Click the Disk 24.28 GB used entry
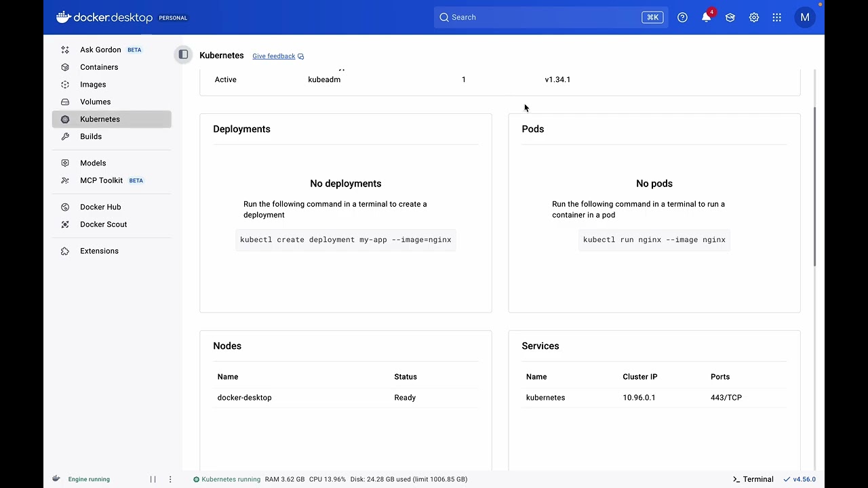Screen dimensions: 868x488 click(x=409, y=479)
